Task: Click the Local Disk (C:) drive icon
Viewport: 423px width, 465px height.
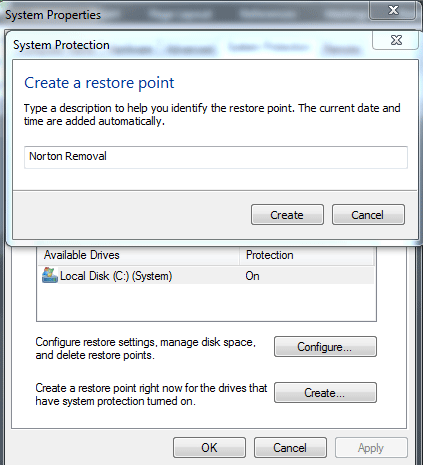Action: pyautogui.click(x=50, y=275)
